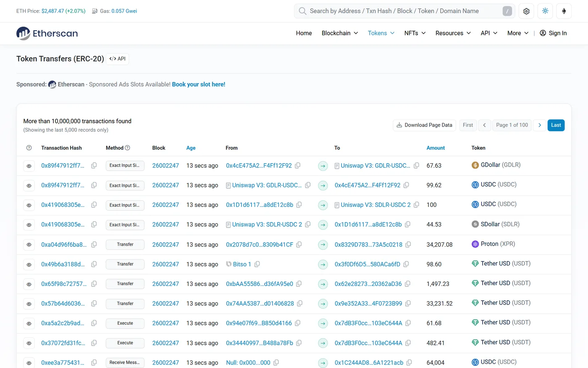Expand the NFTs menu
This screenshot has width=588, height=368.
pyautogui.click(x=415, y=33)
